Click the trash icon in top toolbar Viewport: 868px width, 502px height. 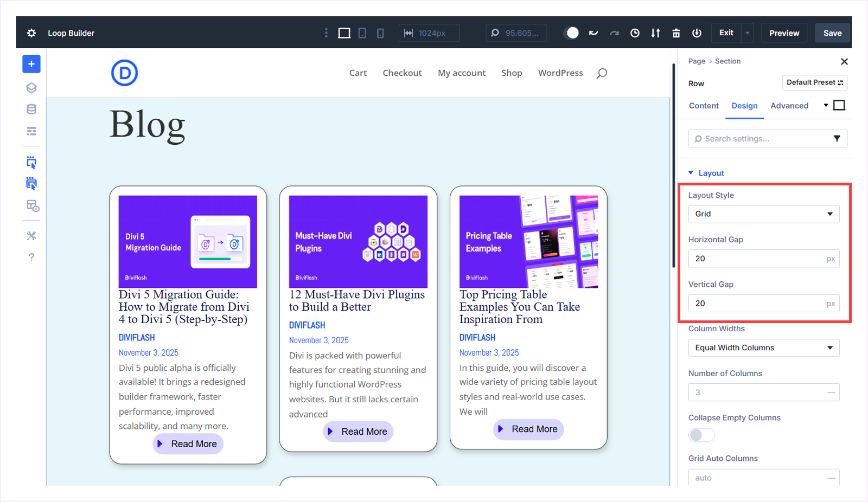[x=676, y=33]
